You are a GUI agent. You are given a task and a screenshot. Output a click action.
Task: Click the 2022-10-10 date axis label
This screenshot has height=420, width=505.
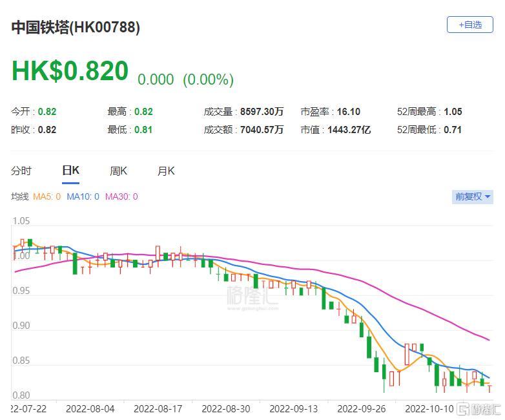click(429, 409)
